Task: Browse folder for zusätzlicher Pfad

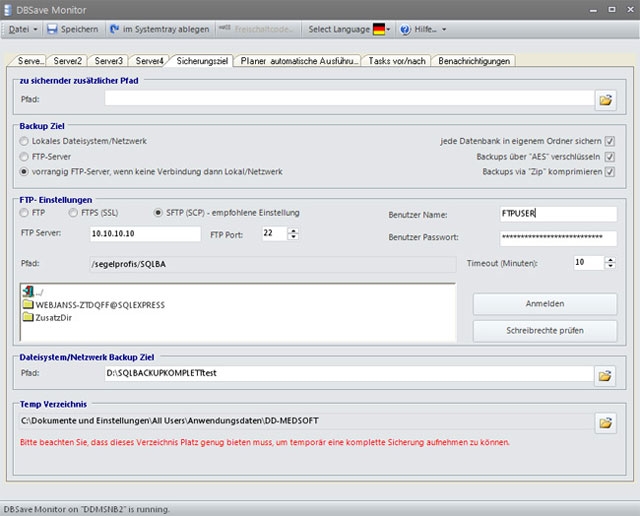Action: tap(605, 99)
